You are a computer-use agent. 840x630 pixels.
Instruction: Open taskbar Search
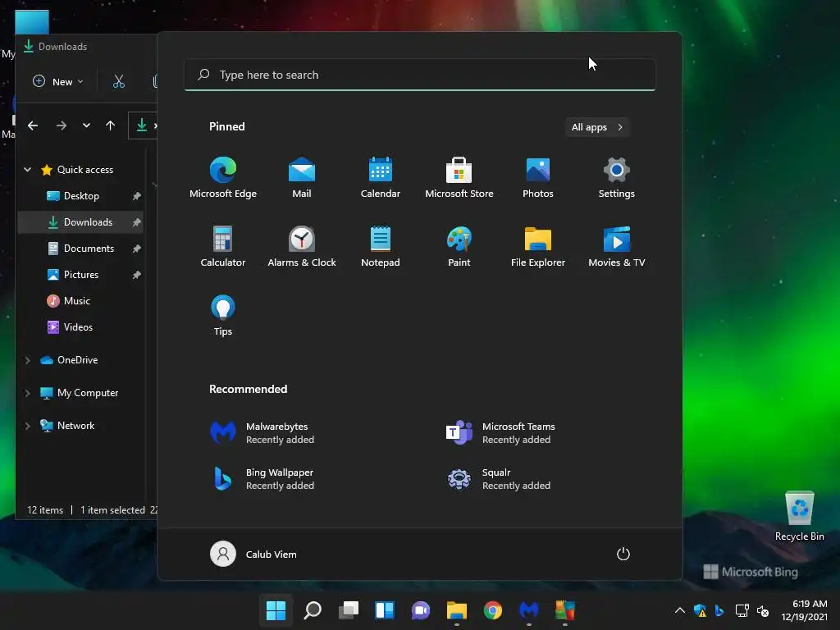(x=313, y=610)
